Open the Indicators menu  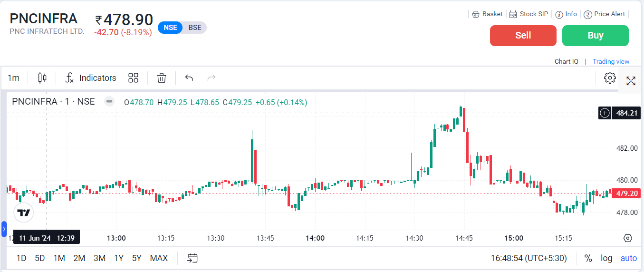[x=91, y=78]
